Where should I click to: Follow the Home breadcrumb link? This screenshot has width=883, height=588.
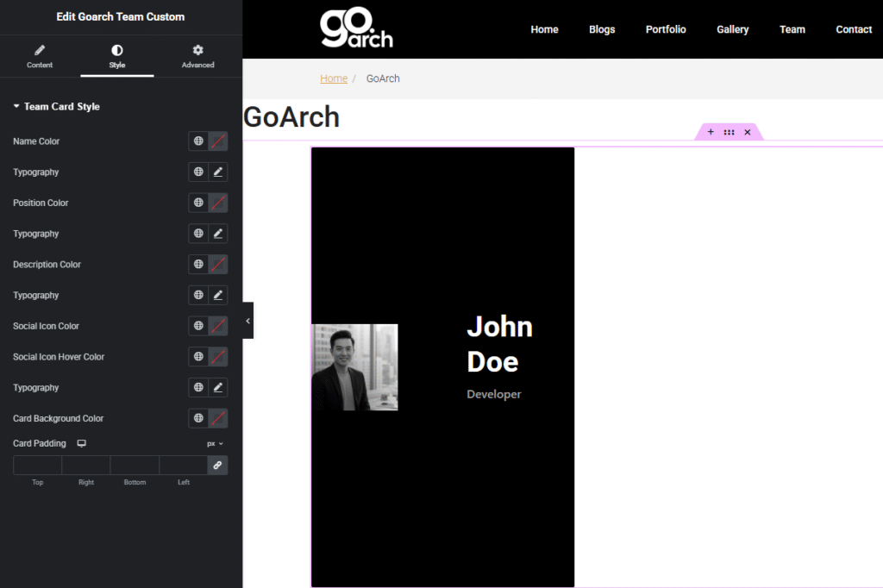tap(334, 78)
